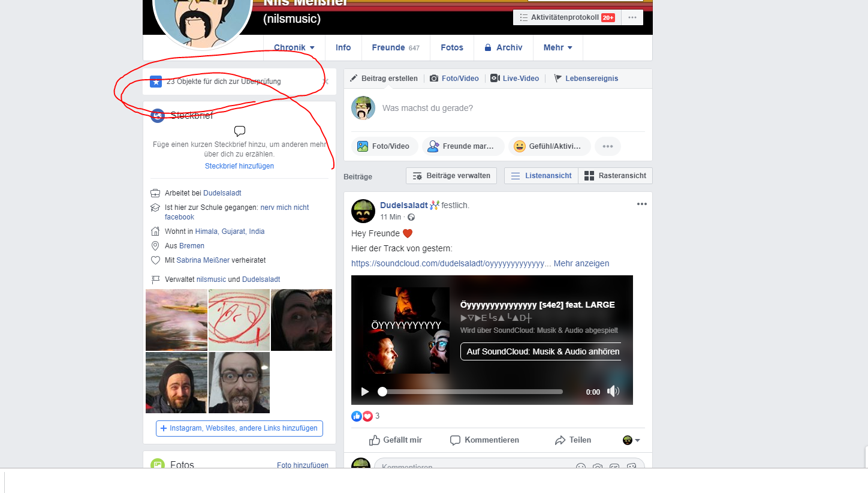Switch to Listenansicht
The height and width of the screenshot is (493, 868).
pyautogui.click(x=541, y=176)
